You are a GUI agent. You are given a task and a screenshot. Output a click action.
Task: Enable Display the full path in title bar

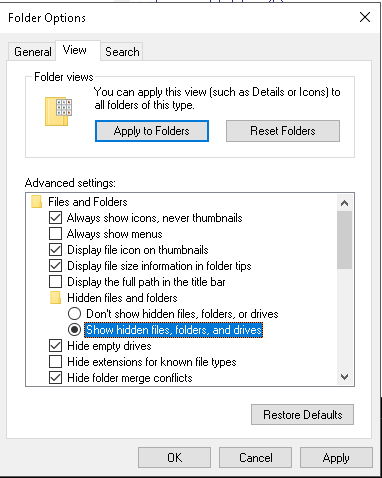pos(55,282)
